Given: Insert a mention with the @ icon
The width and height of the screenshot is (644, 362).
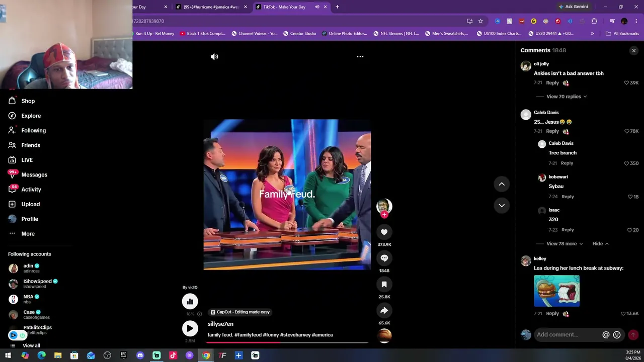Looking at the screenshot, I should point(606,335).
